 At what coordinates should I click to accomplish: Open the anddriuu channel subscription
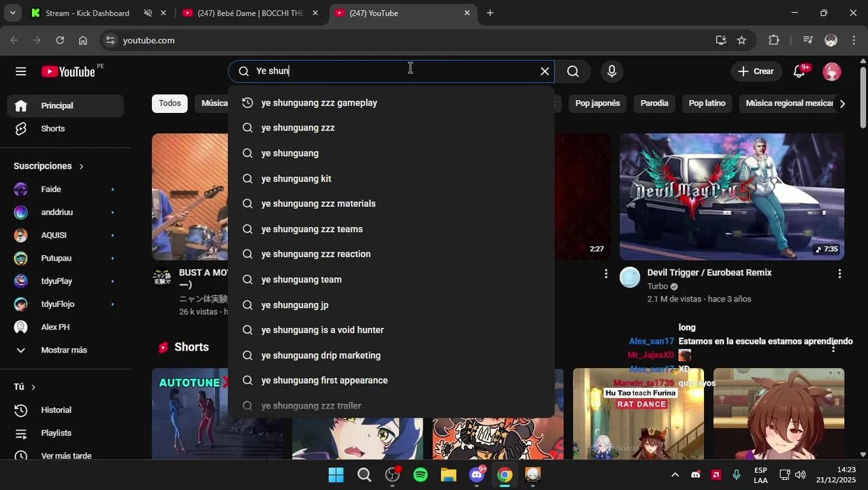coord(65,212)
